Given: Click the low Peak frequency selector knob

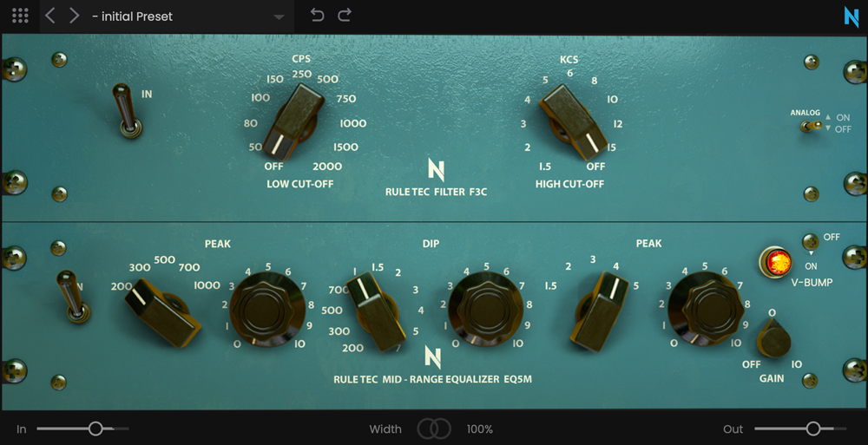Looking at the screenshot, I should tap(163, 313).
